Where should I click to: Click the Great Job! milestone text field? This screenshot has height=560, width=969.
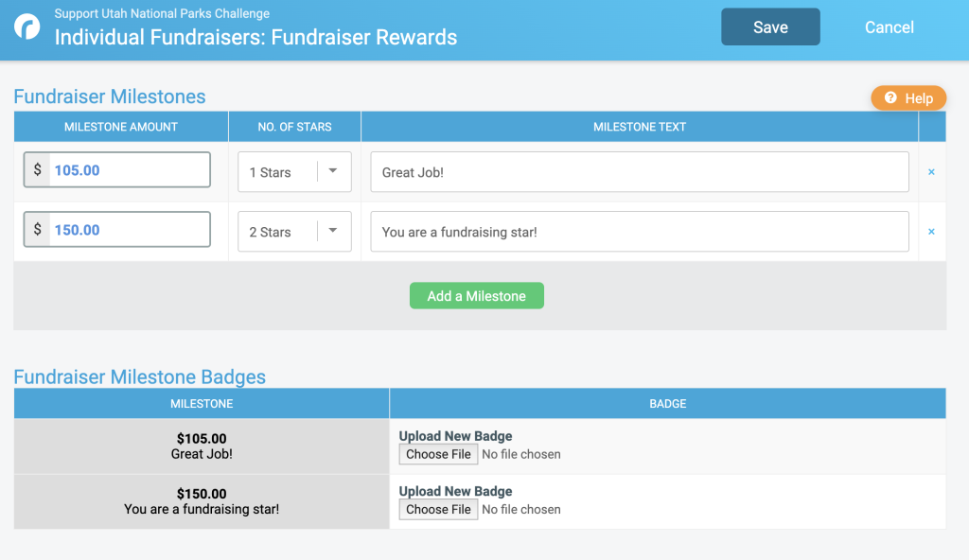coord(640,172)
